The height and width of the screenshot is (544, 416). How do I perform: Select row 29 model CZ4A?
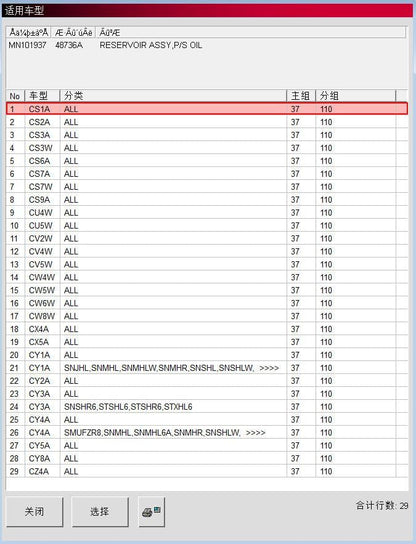pos(207,471)
